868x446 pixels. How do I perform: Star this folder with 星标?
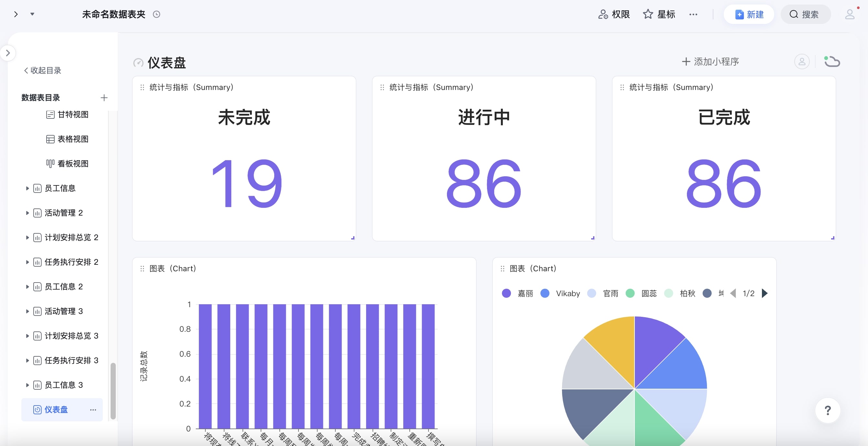[x=659, y=14]
